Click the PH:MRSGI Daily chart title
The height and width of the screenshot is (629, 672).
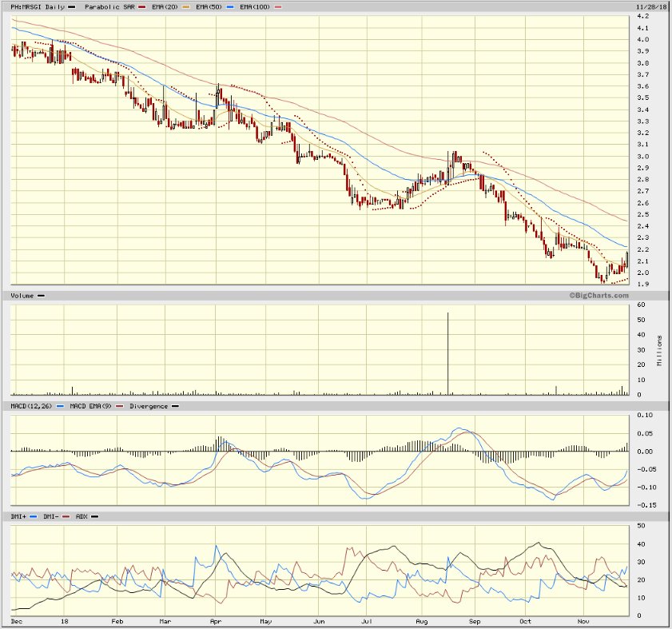click(x=38, y=7)
